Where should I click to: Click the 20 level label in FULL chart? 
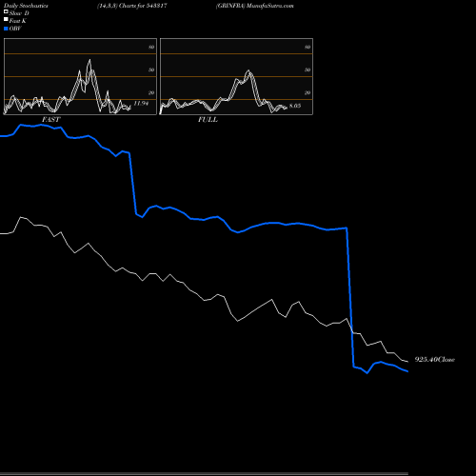click(x=307, y=92)
